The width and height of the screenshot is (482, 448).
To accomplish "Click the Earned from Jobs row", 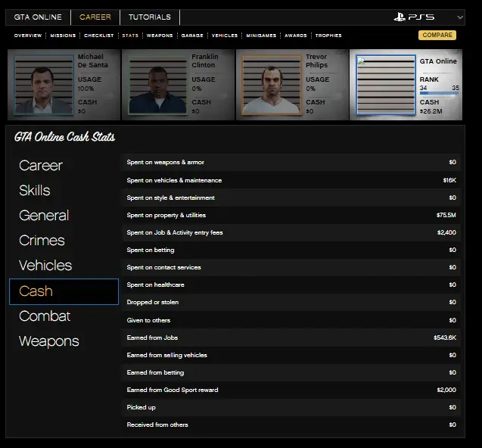I will 292,338.
